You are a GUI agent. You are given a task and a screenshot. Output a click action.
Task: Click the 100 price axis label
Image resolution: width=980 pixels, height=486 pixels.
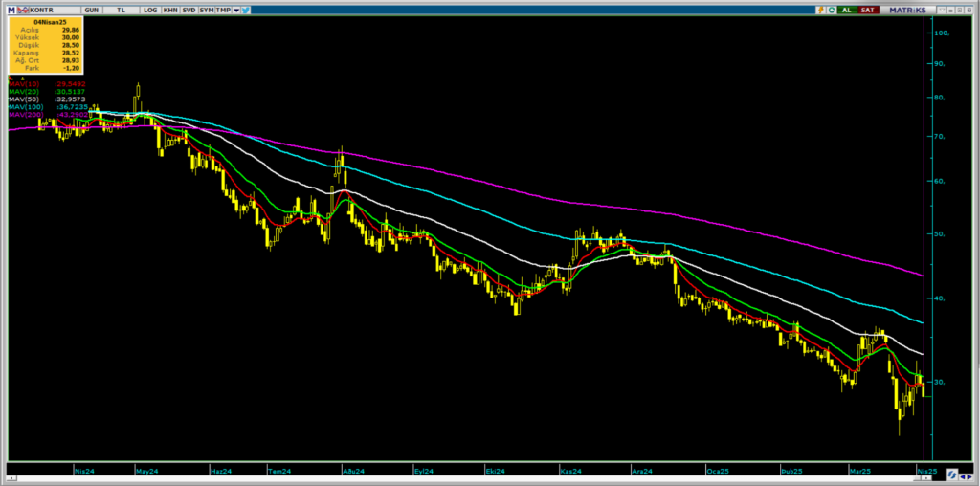pos(942,33)
